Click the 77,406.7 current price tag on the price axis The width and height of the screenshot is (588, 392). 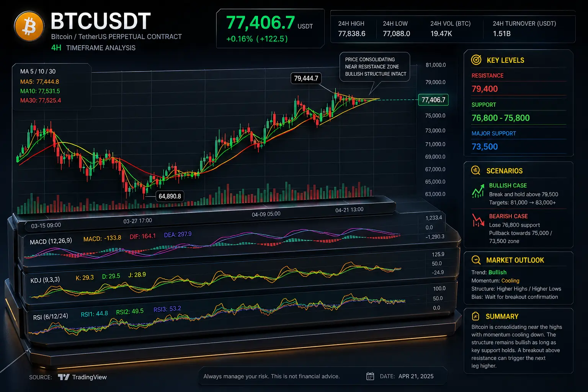tap(433, 100)
